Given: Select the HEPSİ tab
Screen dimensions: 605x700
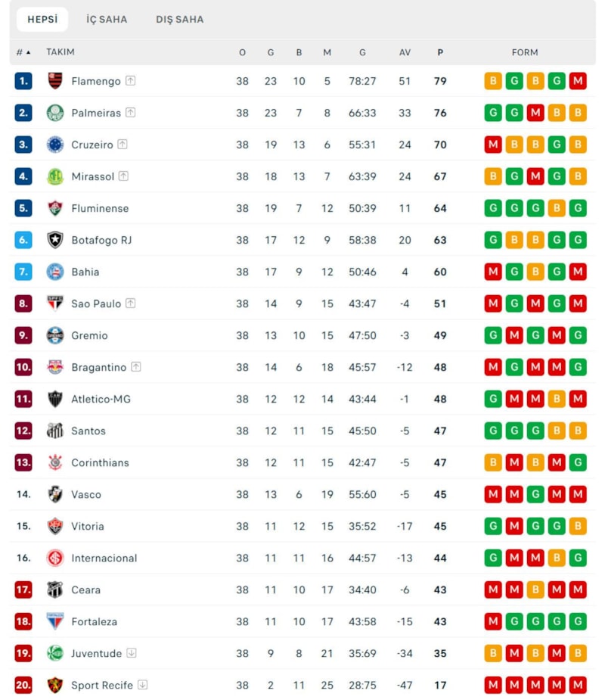Looking at the screenshot, I should tap(42, 20).
